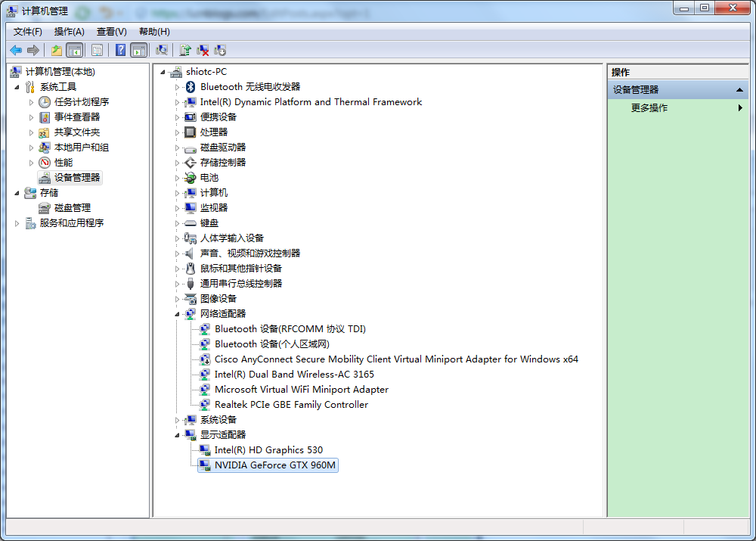Select 磁盘管理 in left tree
Image resolution: width=756 pixels, height=541 pixels.
(x=73, y=208)
